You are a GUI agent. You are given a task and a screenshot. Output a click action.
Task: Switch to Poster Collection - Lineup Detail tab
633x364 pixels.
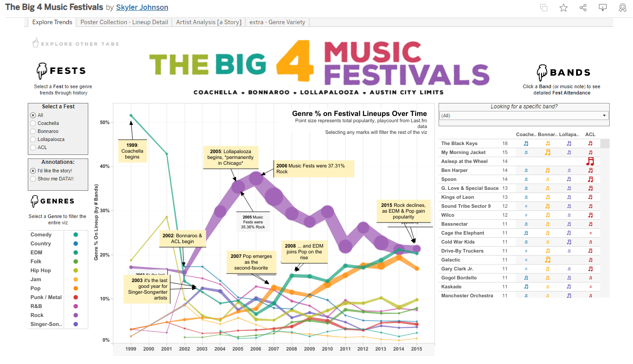pos(124,22)
